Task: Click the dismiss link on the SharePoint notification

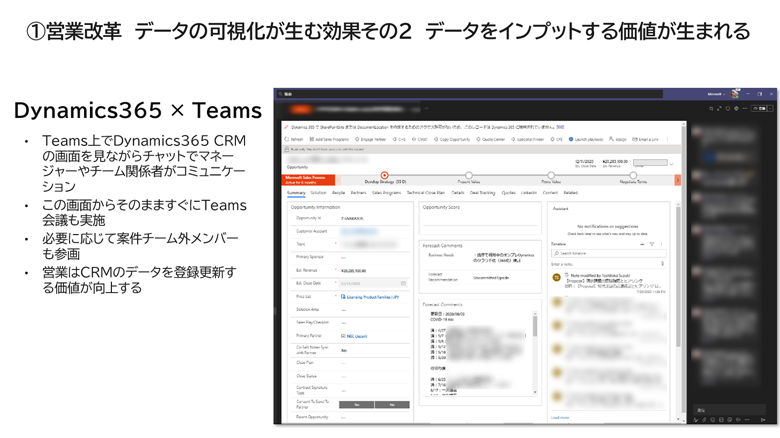Action: tap(560, 127)
